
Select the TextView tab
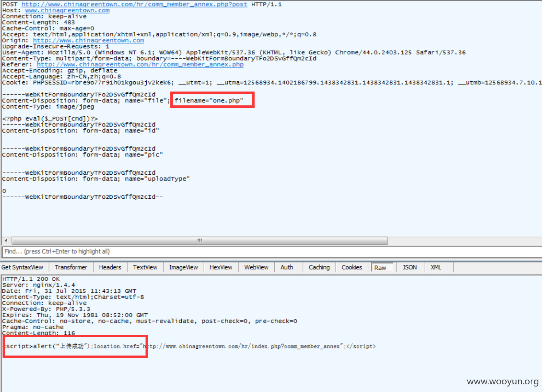(x=145, y=267)
